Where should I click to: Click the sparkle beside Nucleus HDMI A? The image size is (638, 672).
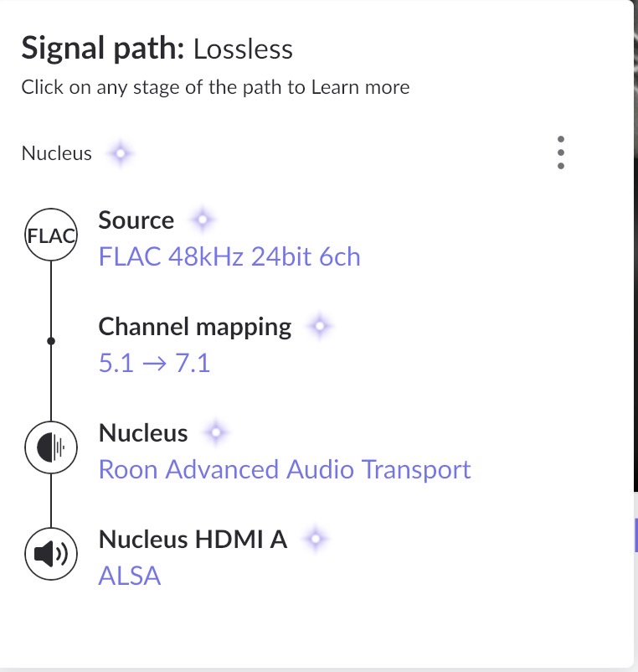point(314,540)
